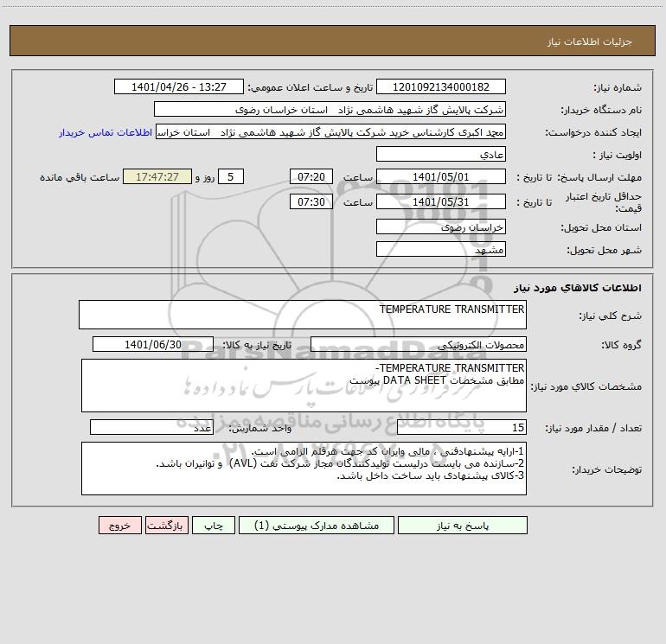Click the 'شرح کلی نیاز:' label

click(611, 316)
